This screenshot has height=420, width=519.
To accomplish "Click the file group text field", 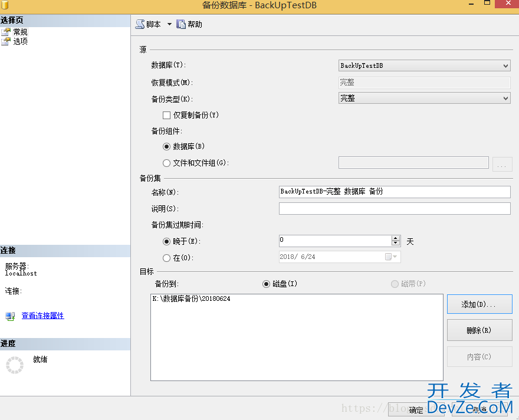I will click(x=413, y=162).
